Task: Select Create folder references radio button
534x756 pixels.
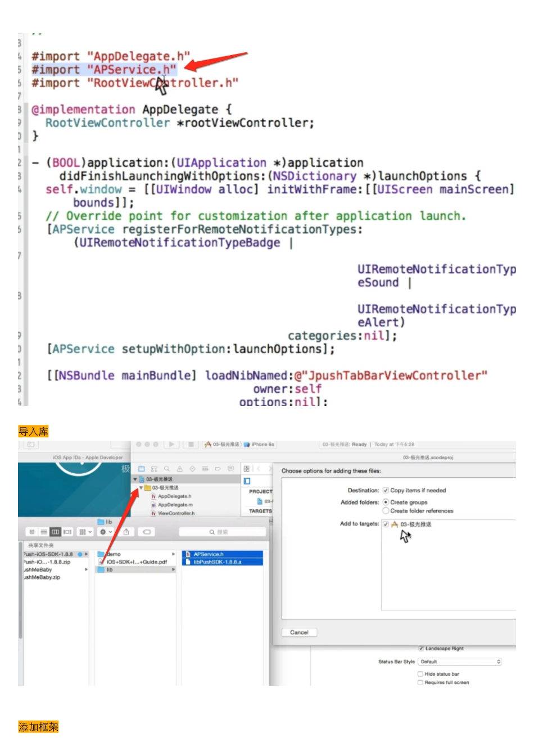Action: click(386, 511)
